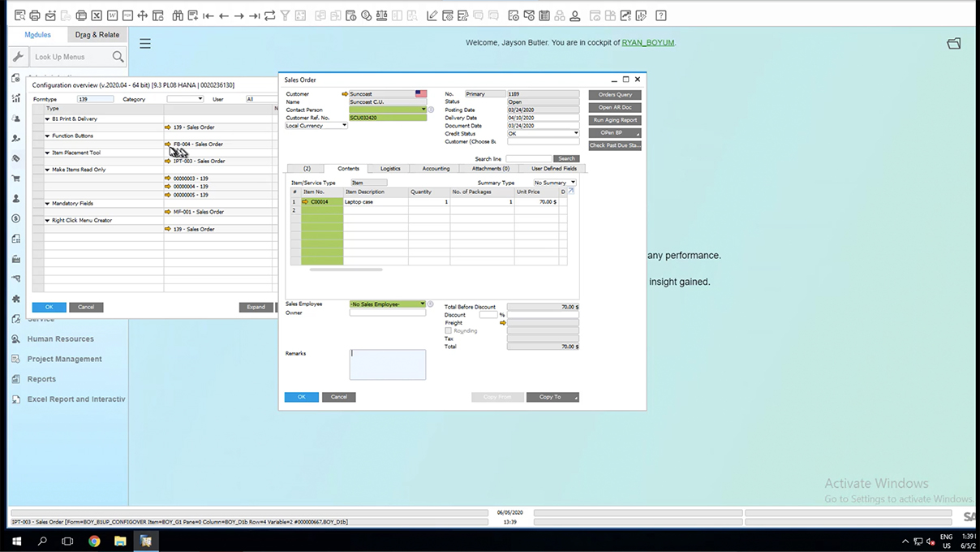Open the RYAN_BOYUM cockpit link
The image size is (980, 552).
click(x=647, y=42)
